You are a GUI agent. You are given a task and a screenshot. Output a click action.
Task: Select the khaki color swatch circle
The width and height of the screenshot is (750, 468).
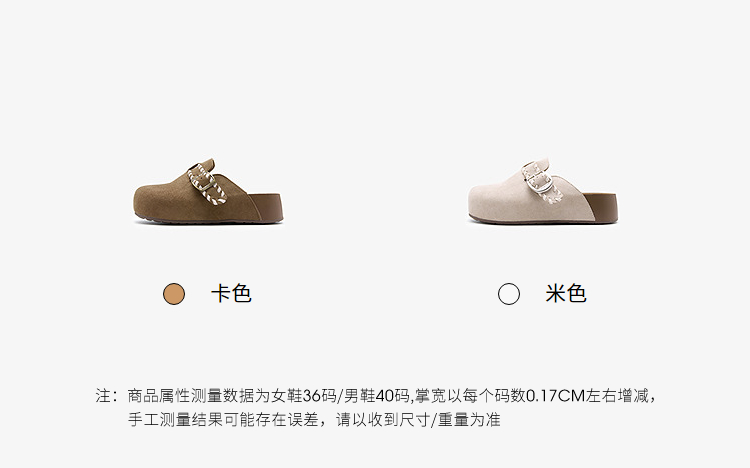pos(174,294)
